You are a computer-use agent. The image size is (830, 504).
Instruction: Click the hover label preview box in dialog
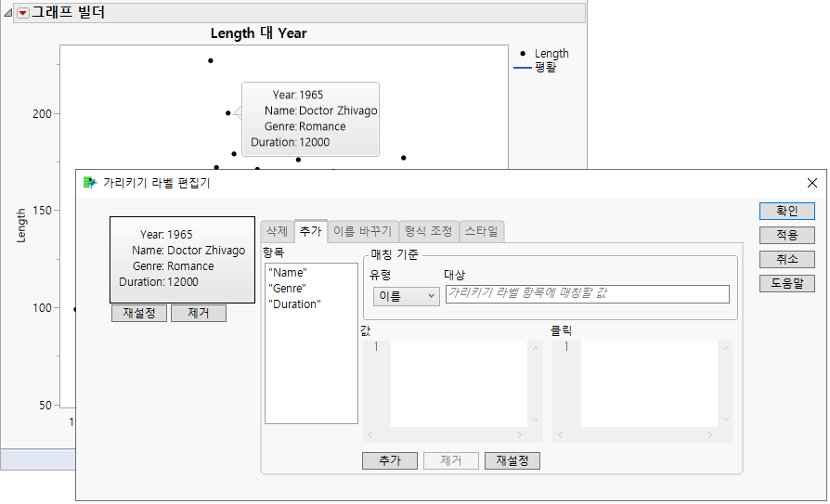[182, 259]
